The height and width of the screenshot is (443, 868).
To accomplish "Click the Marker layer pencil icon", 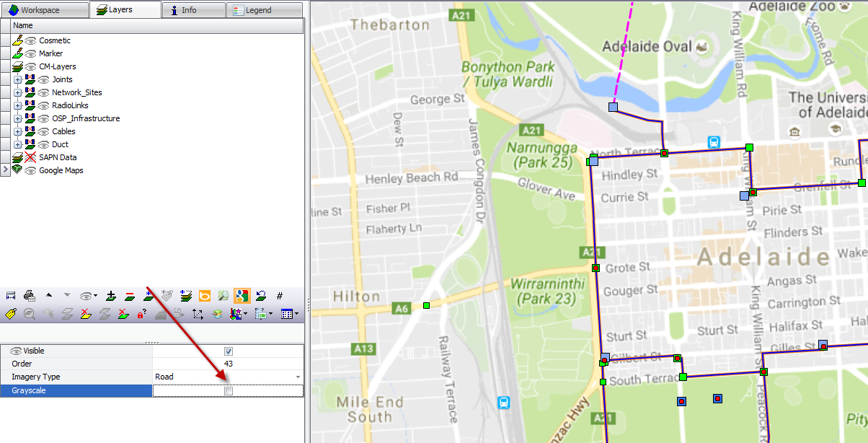I will (18, 53).
